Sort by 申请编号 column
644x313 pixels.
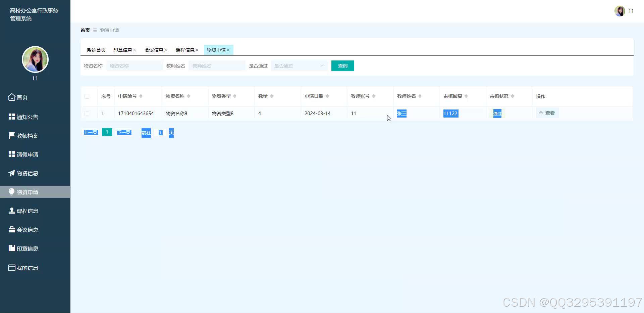pyautogui.click(x=141, y=96)
